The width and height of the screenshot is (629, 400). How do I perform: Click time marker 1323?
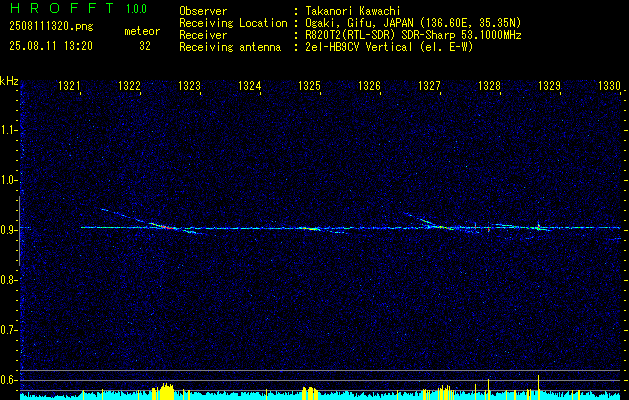click(x=190, y=85)
